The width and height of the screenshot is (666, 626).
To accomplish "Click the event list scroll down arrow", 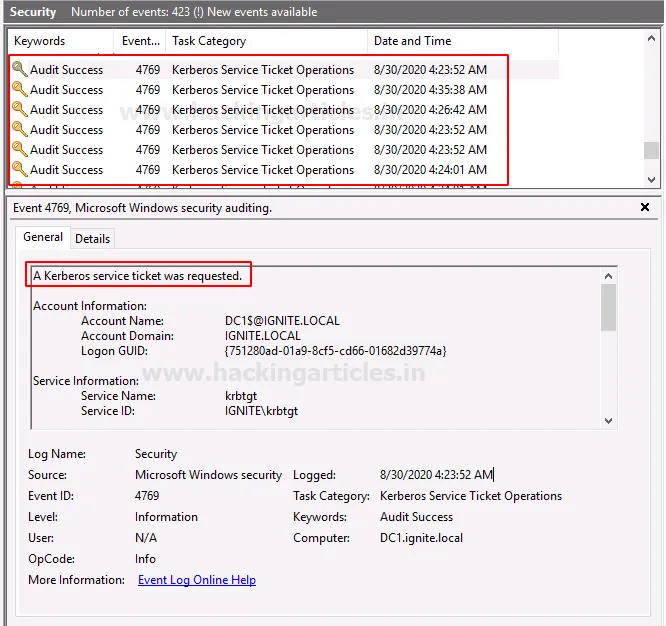I will (x=652, y=179).
